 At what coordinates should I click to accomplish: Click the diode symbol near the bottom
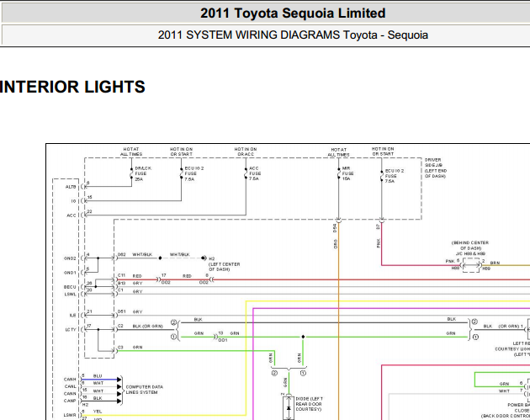click(x=289, y=408)
